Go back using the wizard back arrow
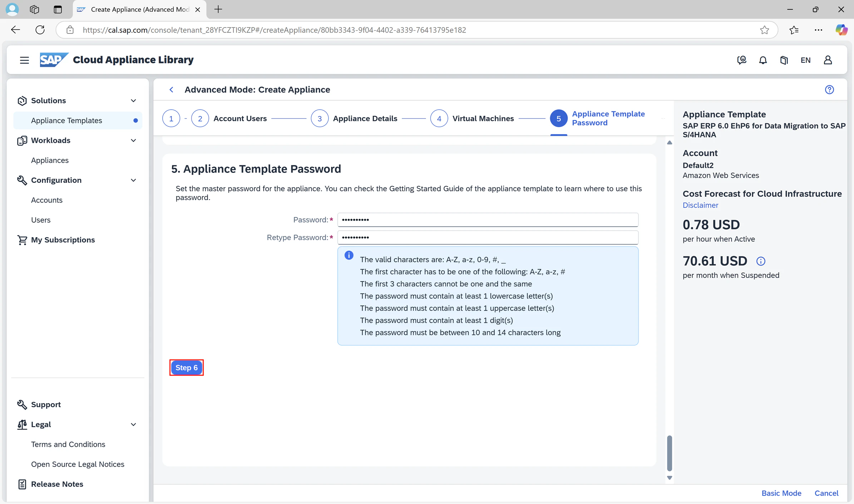854x504 pixels. (x=172, y=90)
